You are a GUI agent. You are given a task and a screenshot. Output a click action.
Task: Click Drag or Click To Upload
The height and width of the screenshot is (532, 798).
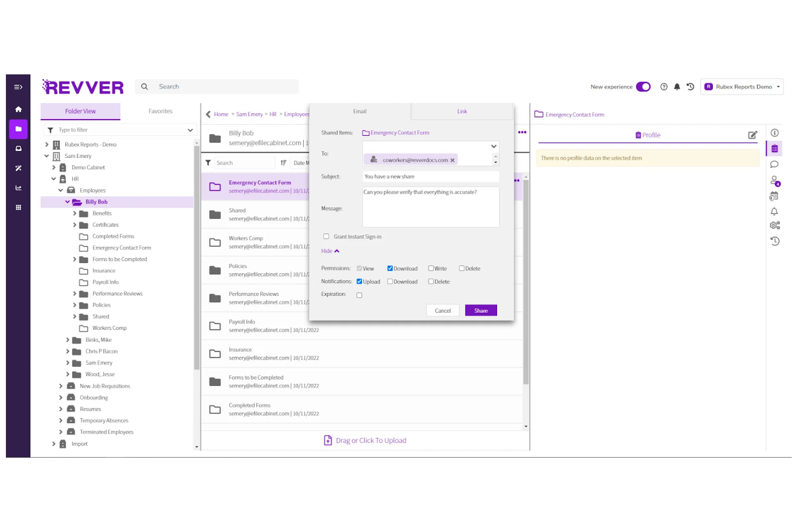pyautogui.click(x=364, y=440)
